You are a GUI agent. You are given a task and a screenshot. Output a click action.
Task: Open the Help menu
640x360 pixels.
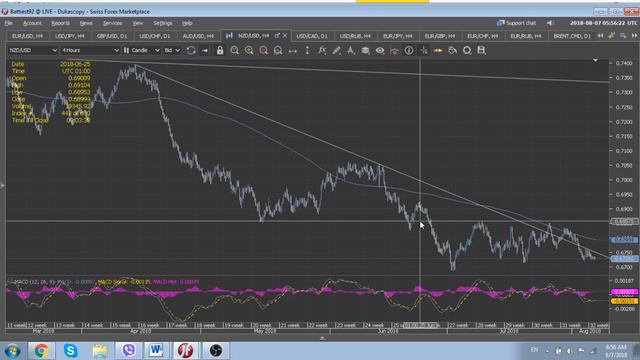click(x=187, y=23)
